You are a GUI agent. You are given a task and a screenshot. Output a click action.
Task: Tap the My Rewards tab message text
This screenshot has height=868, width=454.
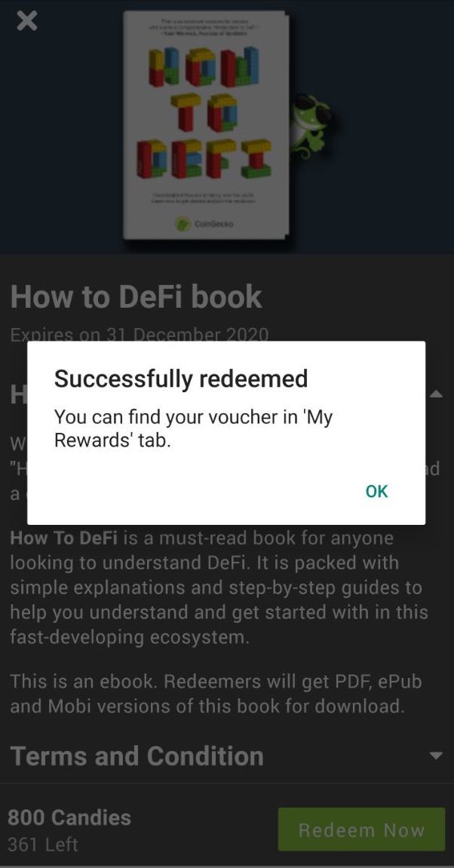point(193,428)
